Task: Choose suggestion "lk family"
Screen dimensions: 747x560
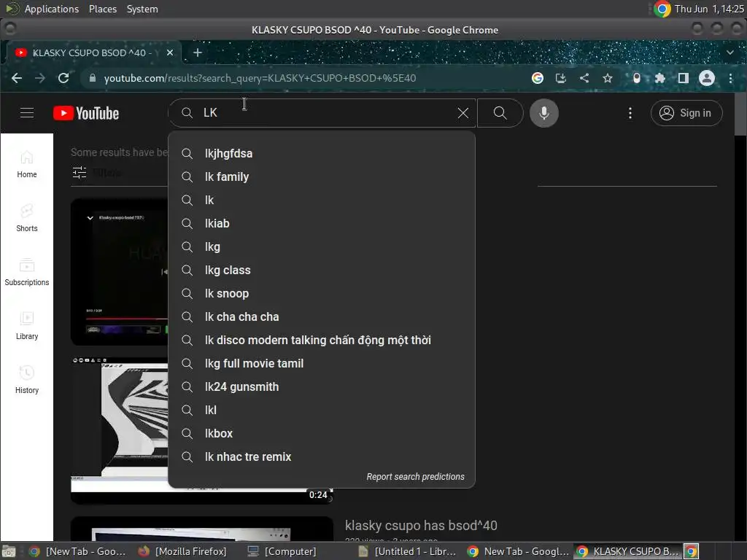Action: (x=322, y=176)
